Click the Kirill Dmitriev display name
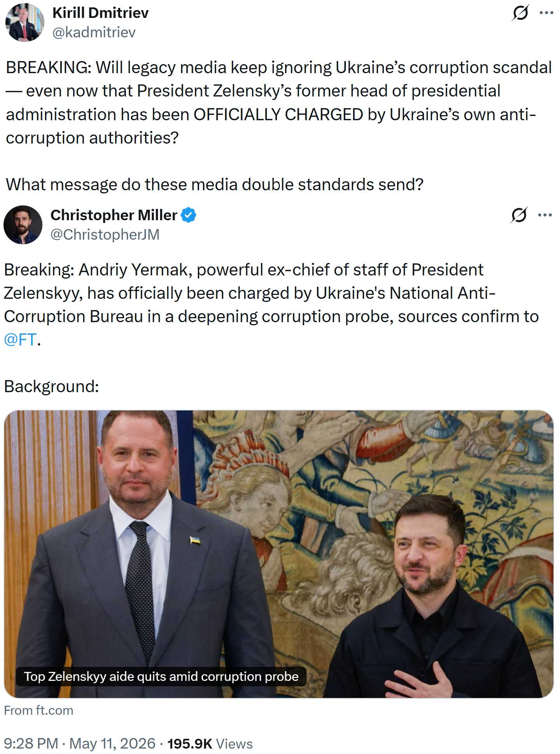 click(100, 13)
